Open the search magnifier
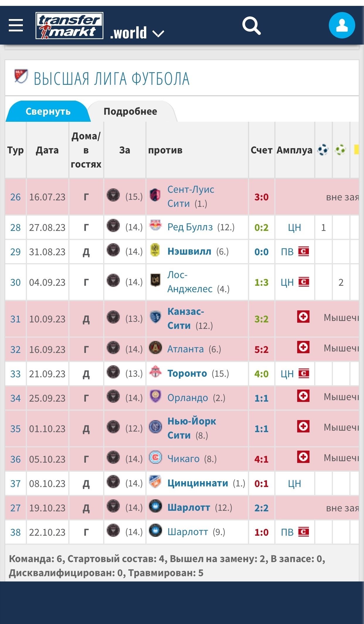Viewport: 364px width, 624px height. click(251, 26)
